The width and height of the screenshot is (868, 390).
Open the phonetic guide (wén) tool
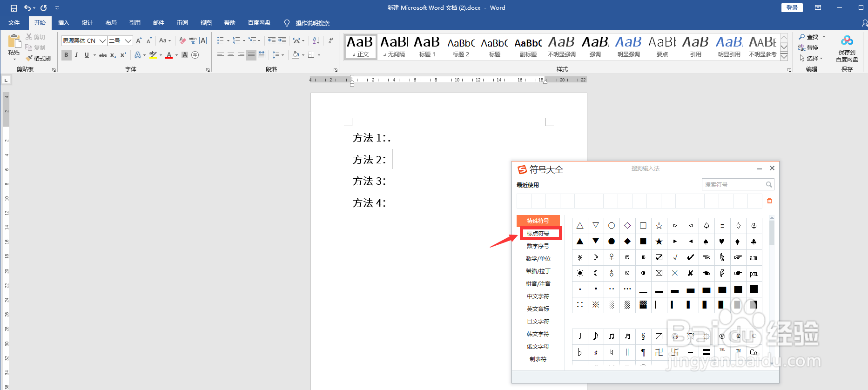click(193, 40)
